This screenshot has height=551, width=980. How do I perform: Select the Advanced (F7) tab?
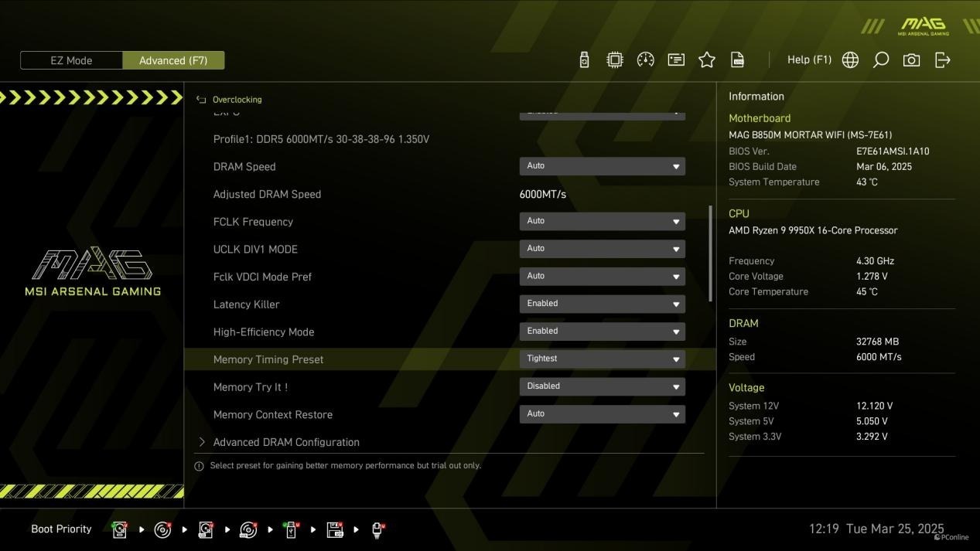pyautogui.click(x=173, y=60)
